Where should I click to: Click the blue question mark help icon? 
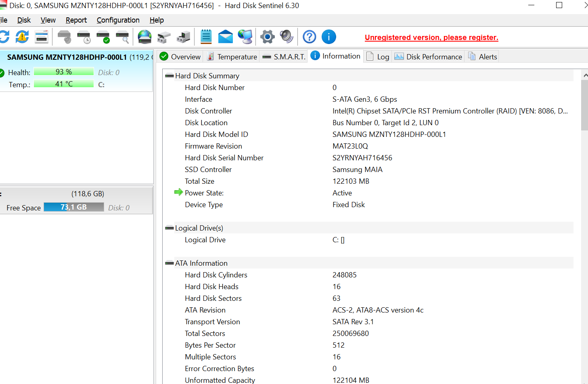coord(310,37)
